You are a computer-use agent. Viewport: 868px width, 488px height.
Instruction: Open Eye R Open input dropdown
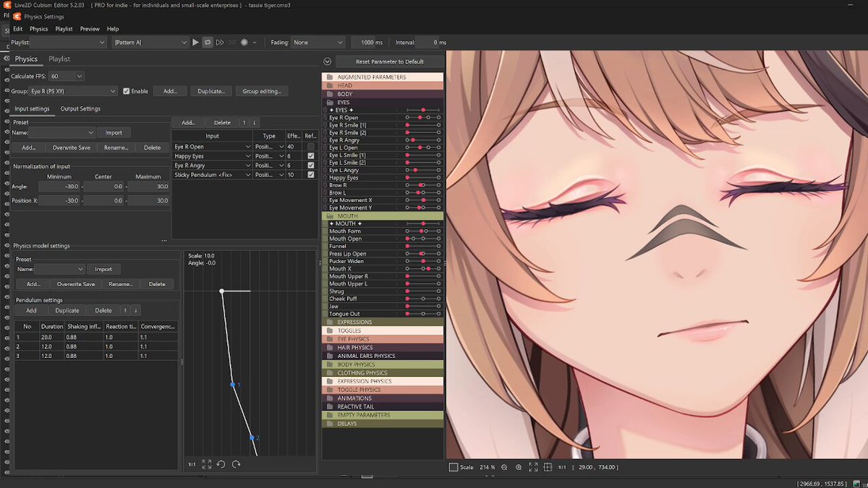point(212,147)
